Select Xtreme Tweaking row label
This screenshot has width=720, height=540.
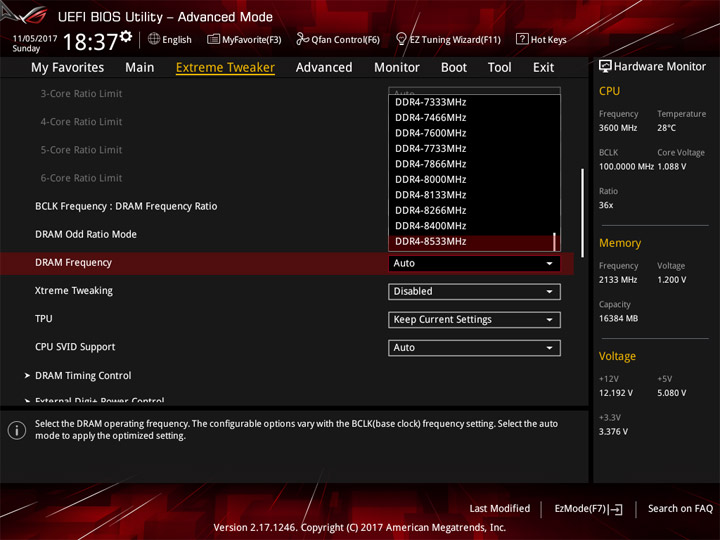click(73, 291)
